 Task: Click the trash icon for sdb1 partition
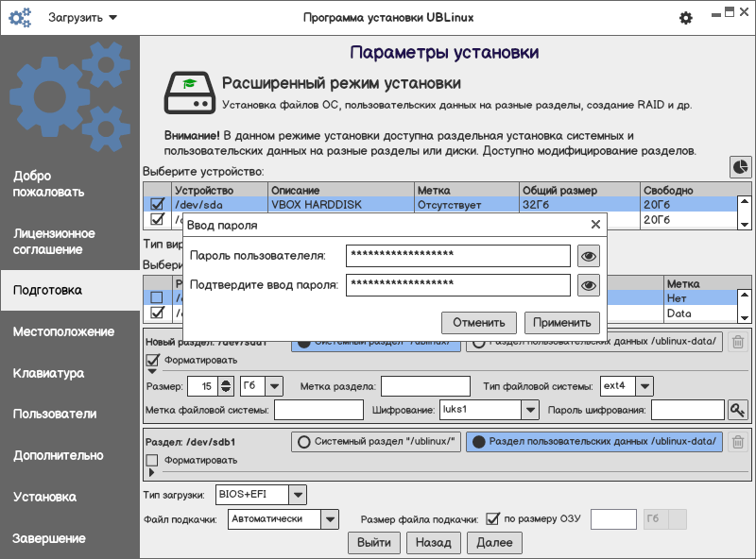(x=738, y=442)
